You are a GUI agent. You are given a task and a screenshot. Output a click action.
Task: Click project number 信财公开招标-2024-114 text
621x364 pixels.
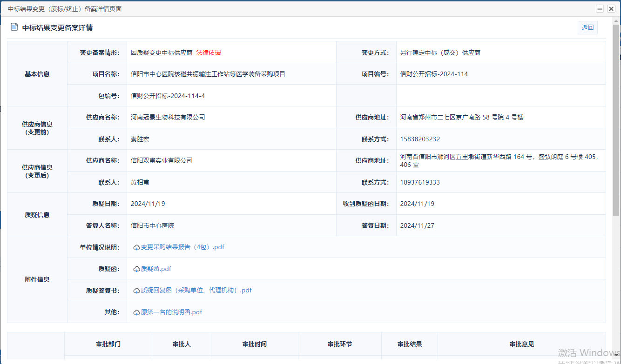tap(434, 74)
